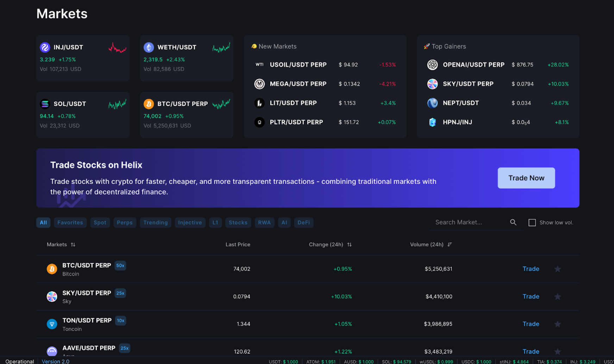The height and width of the screenshot is (364, 614).
Task: Select the Injective filter tab
Action: [x=190, y=222]
